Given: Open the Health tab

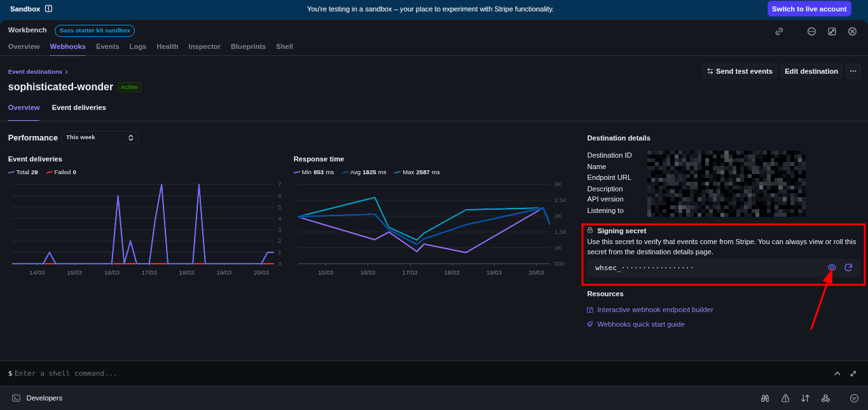Looking at the screenshot, I should tap(167, 46).
